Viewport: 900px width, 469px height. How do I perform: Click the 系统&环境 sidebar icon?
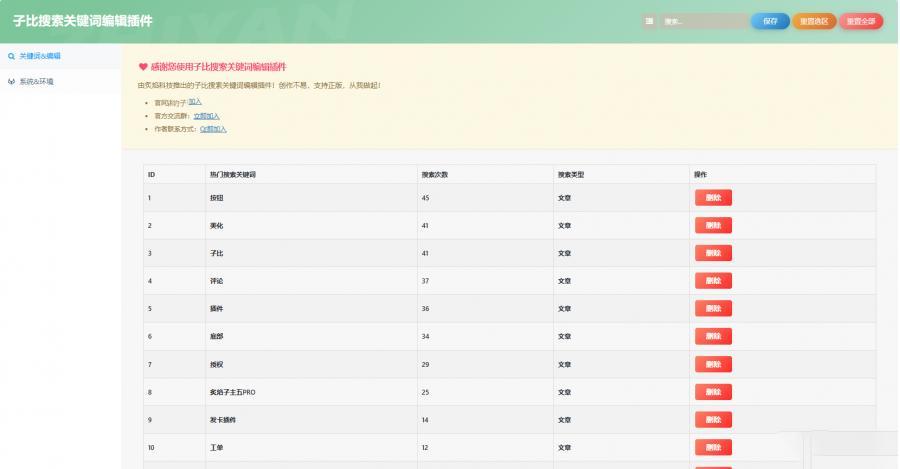pos(11,81)
